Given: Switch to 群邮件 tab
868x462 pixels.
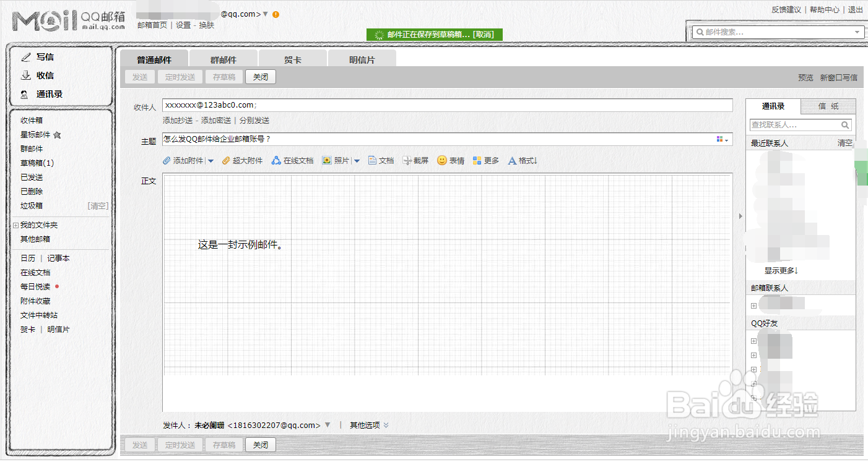Looking at the screenshot, I should (223, 59).
